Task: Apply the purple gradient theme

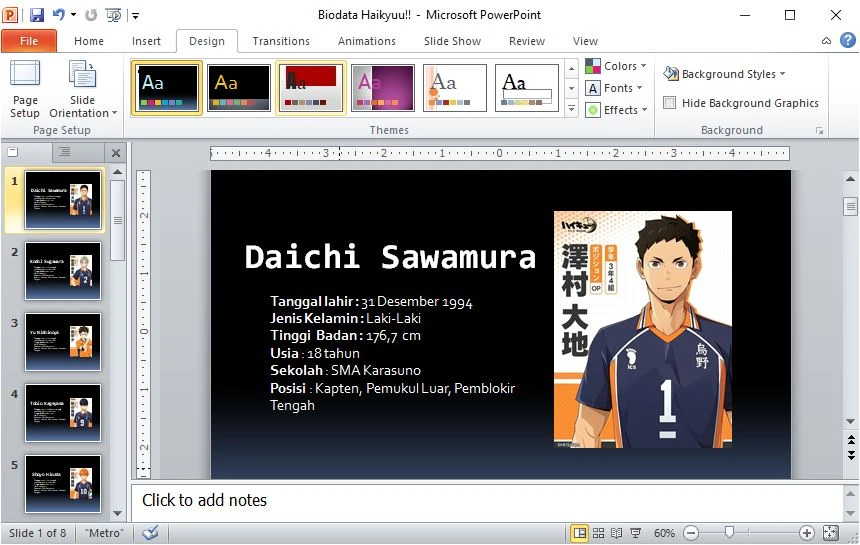Action: click(383, 88)
